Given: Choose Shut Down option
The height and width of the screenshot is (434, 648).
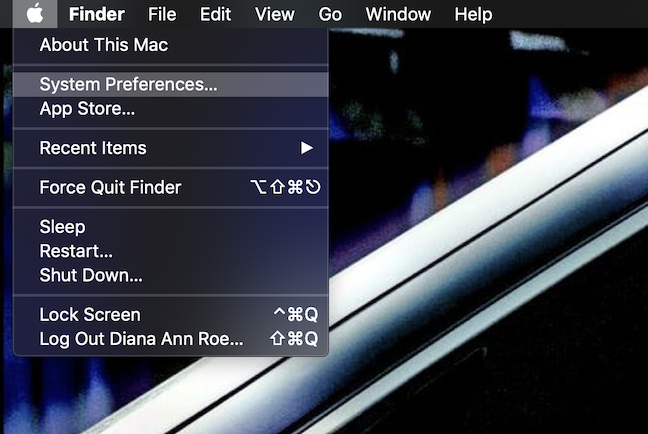Looking at the screenshot, I should coord(171,275).
